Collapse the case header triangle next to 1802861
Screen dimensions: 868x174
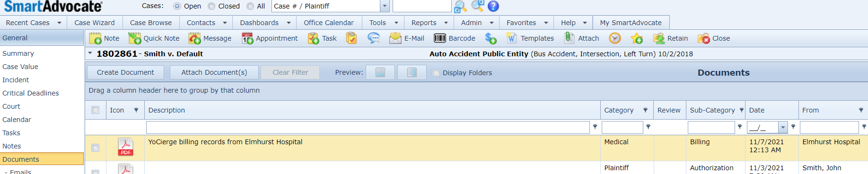(x=90, y=53)
